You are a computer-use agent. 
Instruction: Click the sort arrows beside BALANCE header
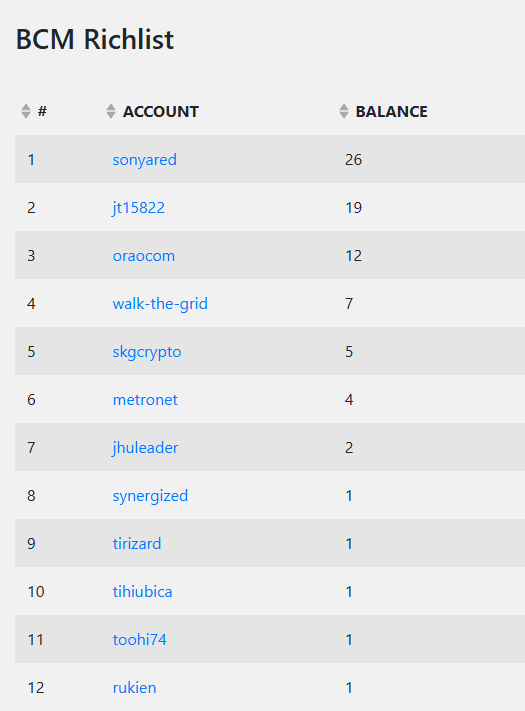(344, 111)
